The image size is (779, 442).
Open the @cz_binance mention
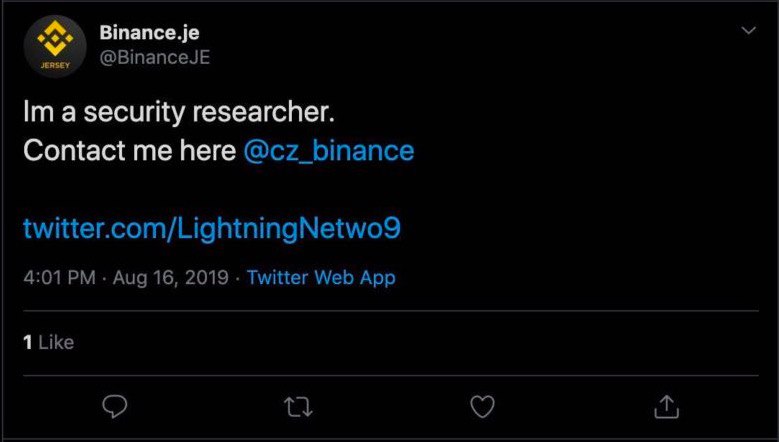tap(328, 151)
